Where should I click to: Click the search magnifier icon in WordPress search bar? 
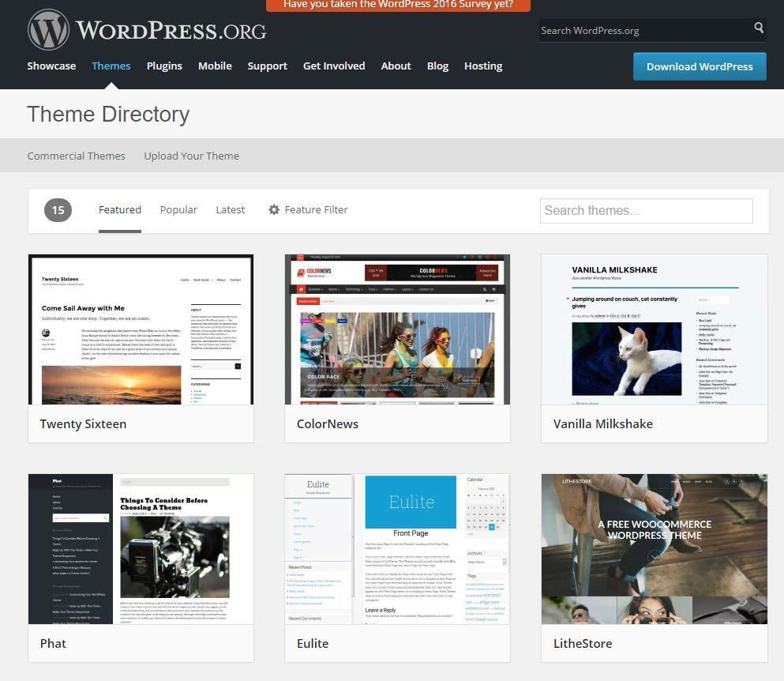point(758,28)
